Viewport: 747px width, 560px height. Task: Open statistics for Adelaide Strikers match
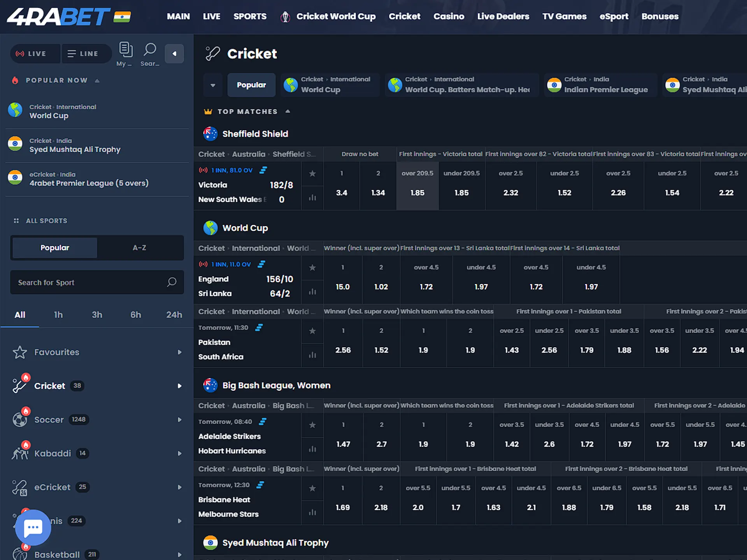(312, 449)
